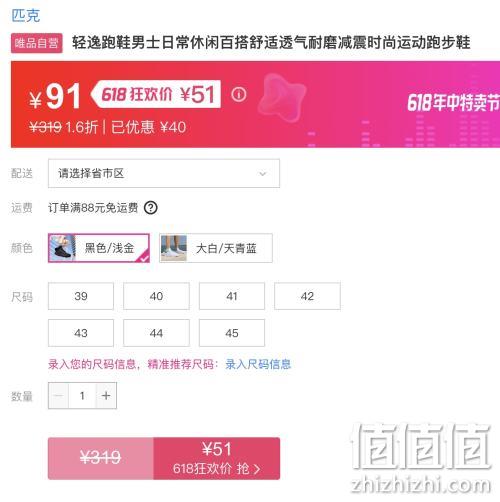Open the shipping fee help question icon
500x502 pixels.
tap(151, 208)
